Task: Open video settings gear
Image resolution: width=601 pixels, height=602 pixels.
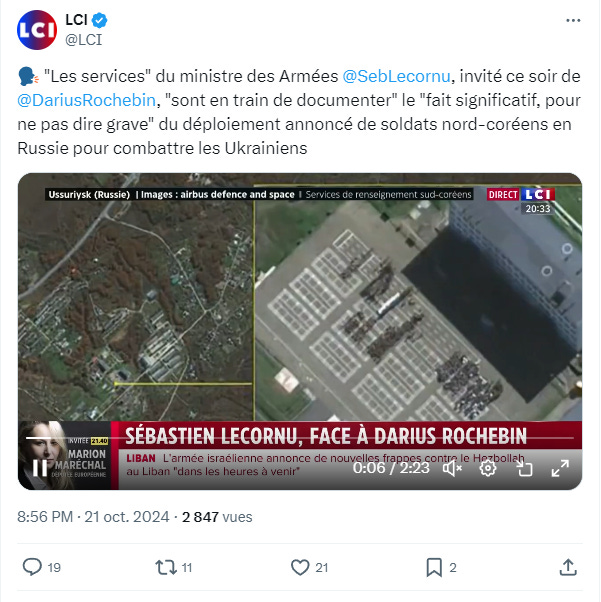Action: [488, 468]
